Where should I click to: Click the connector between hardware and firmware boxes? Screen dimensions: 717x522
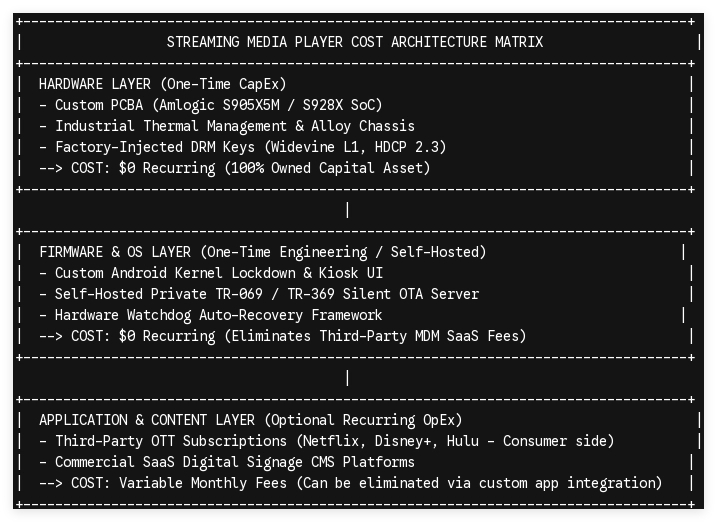[348, 210]
